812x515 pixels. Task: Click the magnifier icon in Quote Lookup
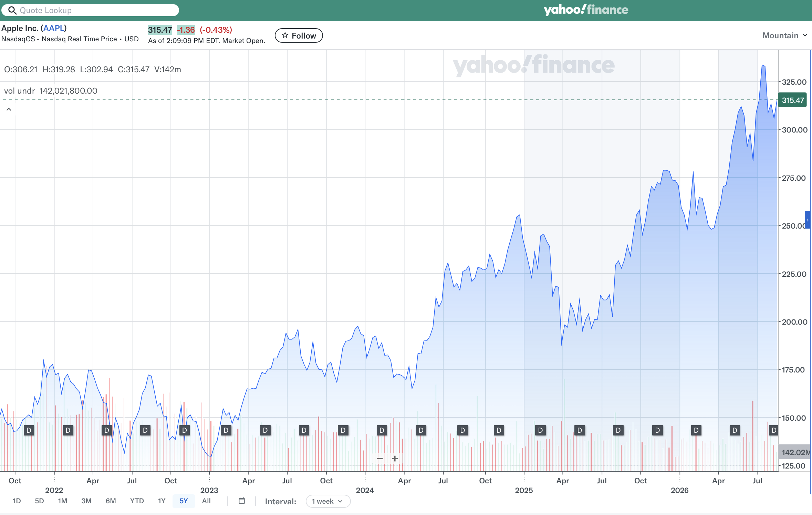click(12, 10)
